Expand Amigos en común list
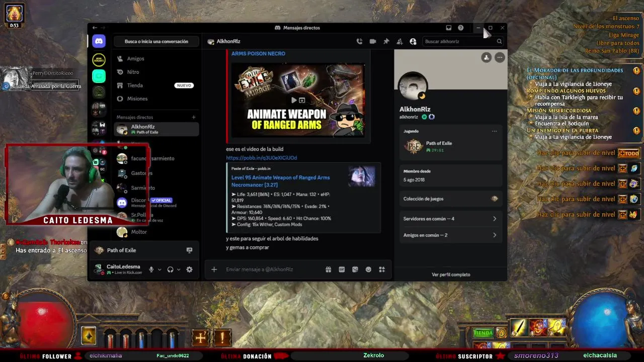This screenshot has width=644, height=362. tap(450, 235)
